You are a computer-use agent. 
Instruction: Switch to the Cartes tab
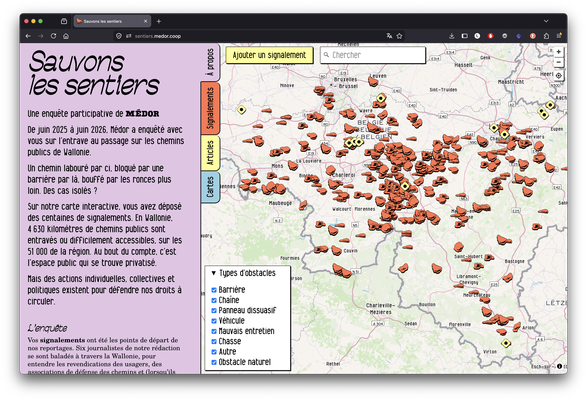point(210,187)
